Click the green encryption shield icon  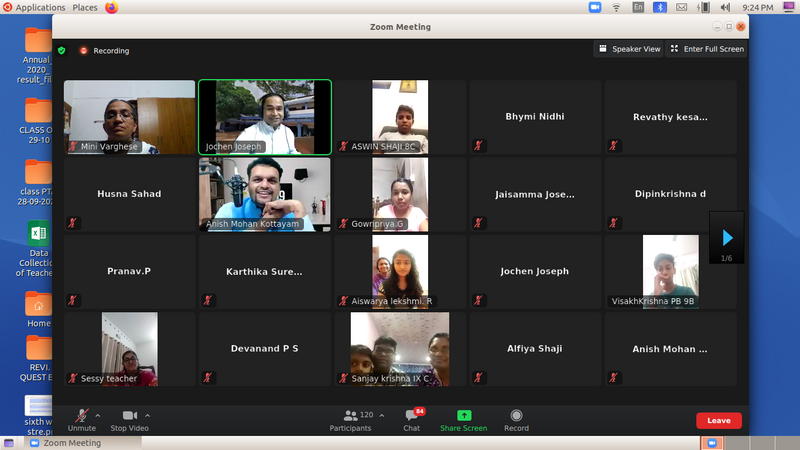(x=61, y=50)
